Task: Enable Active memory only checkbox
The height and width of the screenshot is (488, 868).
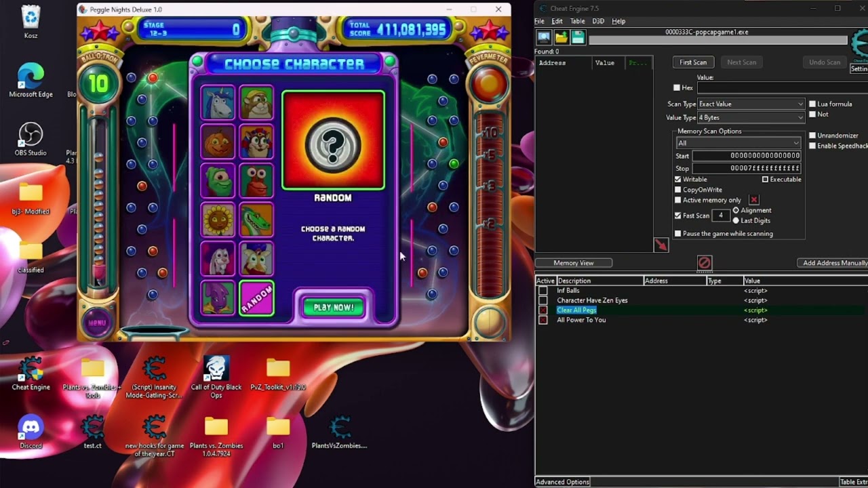Action: click(x=677, y=200)
